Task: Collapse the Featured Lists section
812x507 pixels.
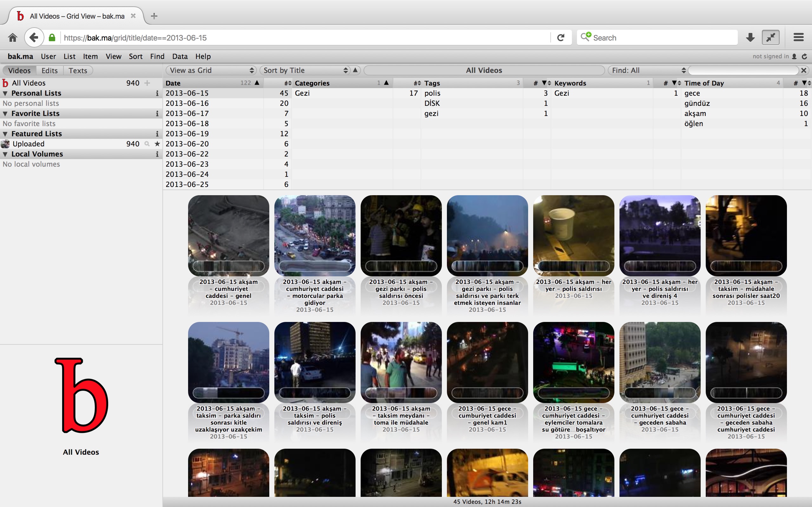Action: click(5, 134)
